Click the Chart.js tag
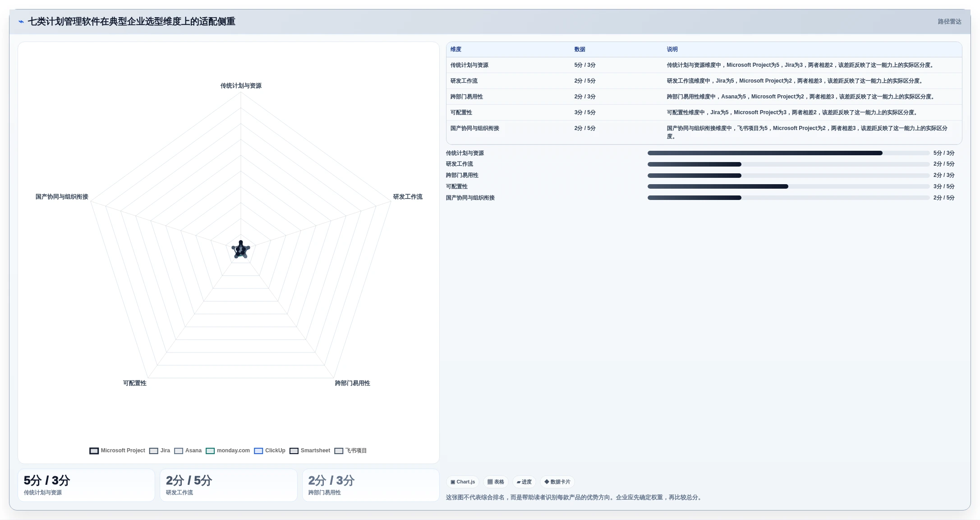Image resolution: width=980 pixels, height=520 pixels. [463, 482]
